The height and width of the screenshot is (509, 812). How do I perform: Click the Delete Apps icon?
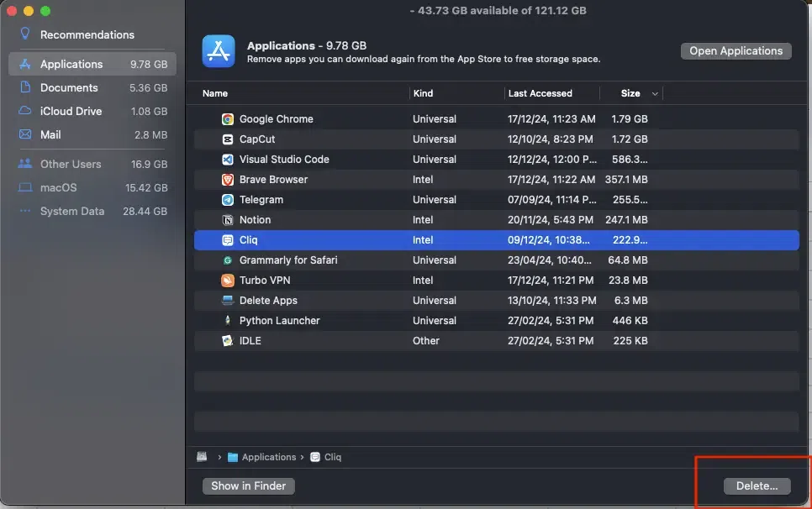(x=227, y=301)
